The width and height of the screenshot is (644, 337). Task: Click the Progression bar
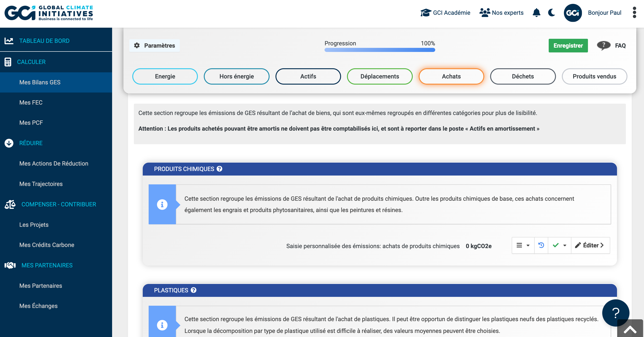[379, 50]
